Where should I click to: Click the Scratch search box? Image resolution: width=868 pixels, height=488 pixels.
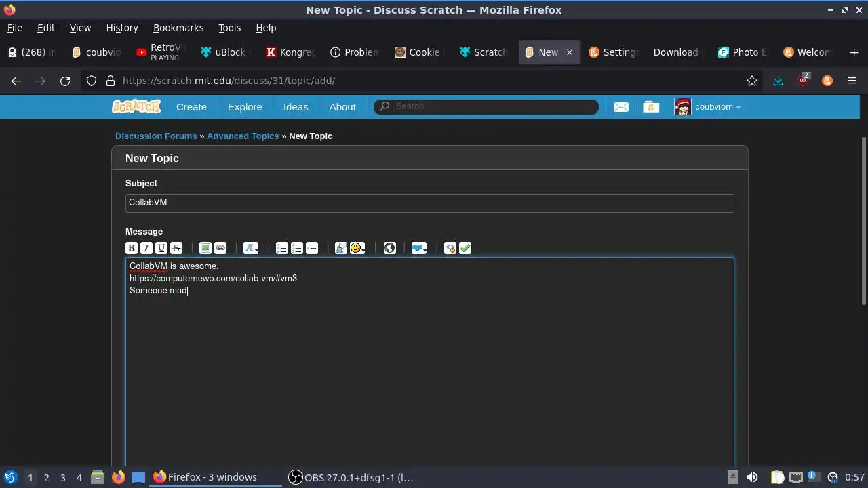pyautogui.click(x=486, y=106)
